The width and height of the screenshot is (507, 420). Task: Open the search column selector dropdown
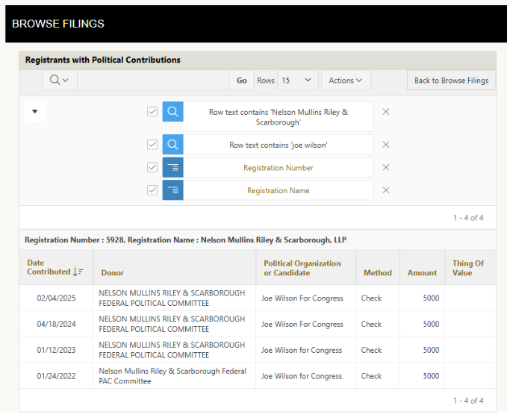pyautogui.click(x=58, y=81)
